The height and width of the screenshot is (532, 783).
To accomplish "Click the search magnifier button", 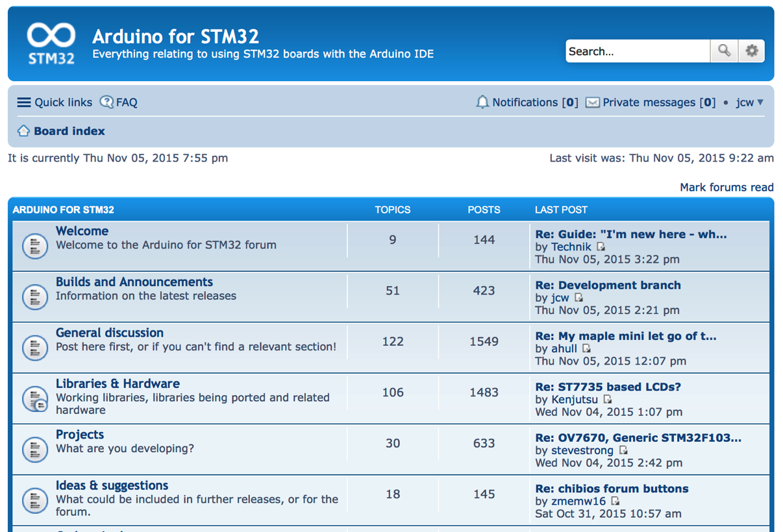I will coord(724,51).
